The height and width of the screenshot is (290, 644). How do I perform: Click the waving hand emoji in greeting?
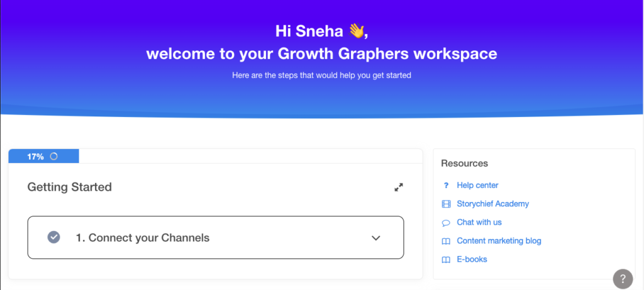tap(356, 31)
